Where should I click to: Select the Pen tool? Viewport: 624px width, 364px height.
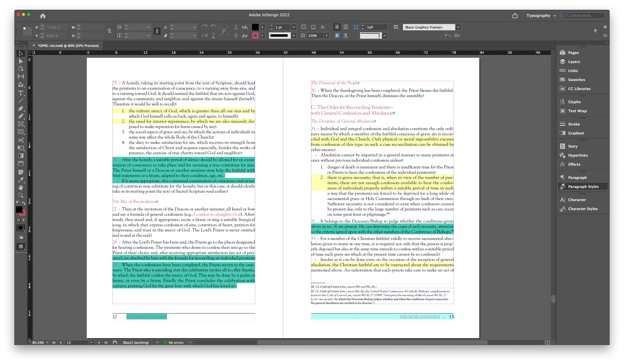click(21, 108)
